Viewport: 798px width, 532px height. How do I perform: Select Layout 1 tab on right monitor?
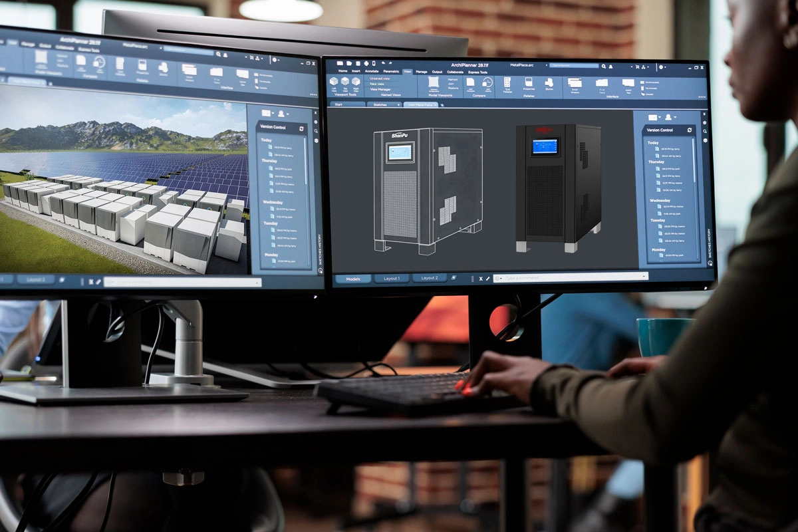392,278
